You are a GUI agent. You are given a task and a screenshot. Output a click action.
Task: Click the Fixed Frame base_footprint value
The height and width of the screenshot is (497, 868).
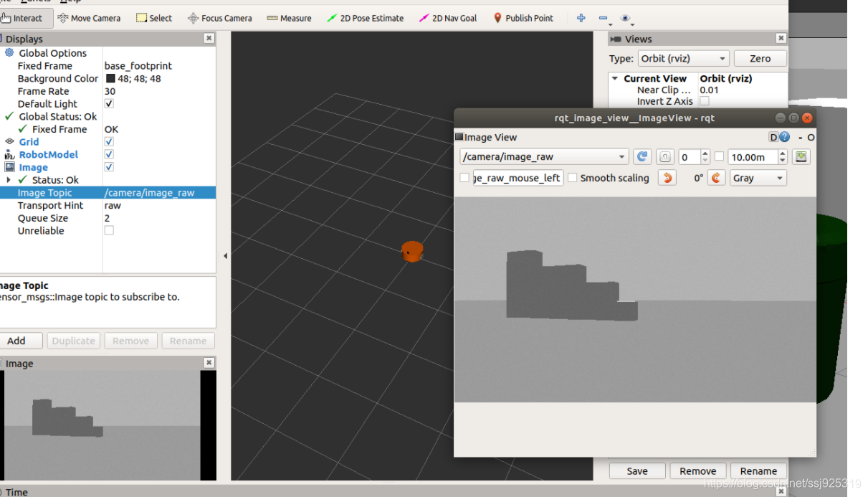(138, 65)
